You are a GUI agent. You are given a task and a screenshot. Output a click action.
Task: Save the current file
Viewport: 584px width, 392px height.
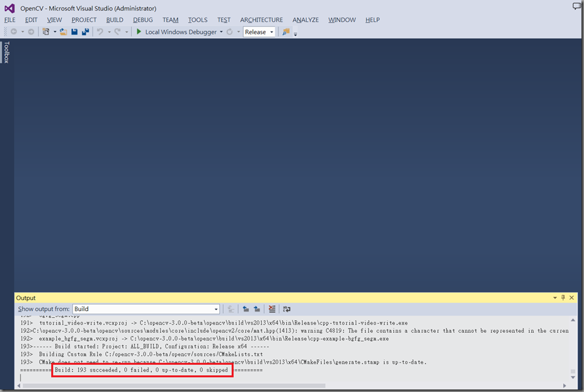[74, 31]
